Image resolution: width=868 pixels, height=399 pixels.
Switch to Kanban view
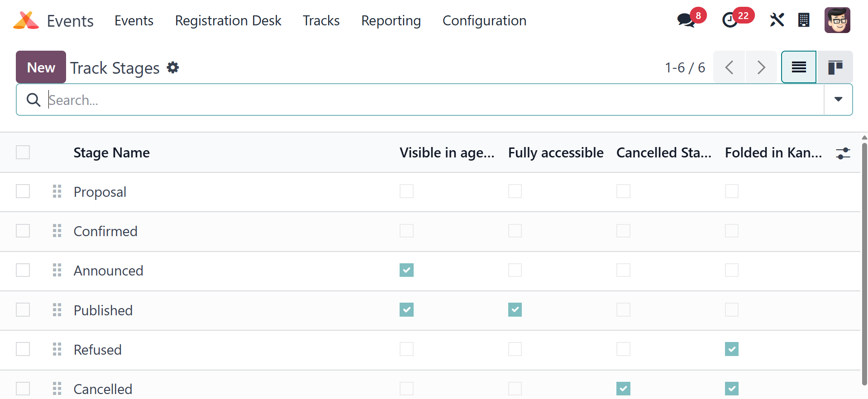pyautogui.click(x=835, y=67)
